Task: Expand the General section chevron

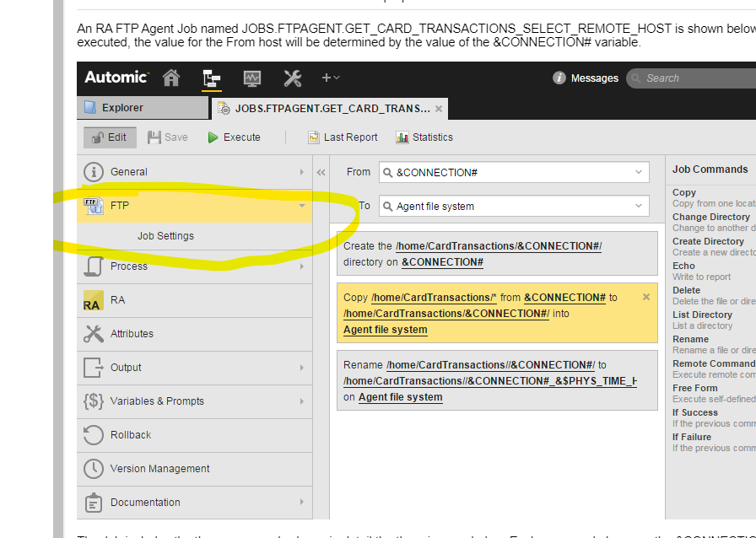Action: tap(300, 171)
